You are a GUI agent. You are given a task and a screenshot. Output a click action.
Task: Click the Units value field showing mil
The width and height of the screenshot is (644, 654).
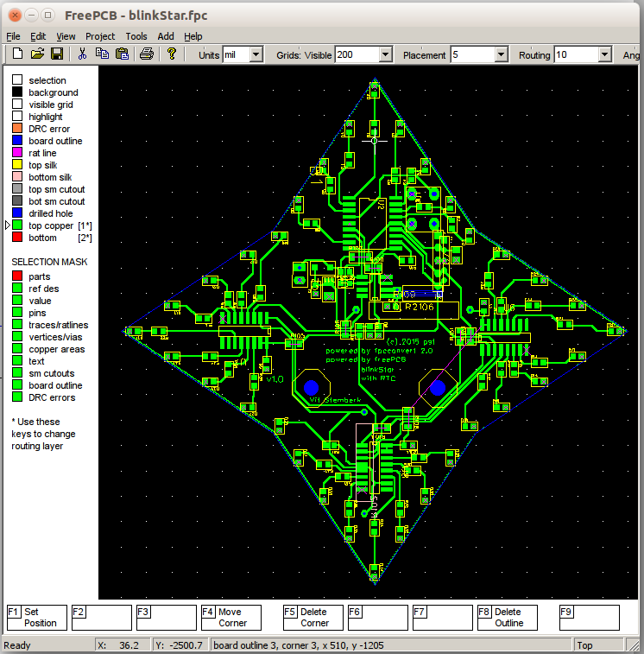click(x=237, y=54)
